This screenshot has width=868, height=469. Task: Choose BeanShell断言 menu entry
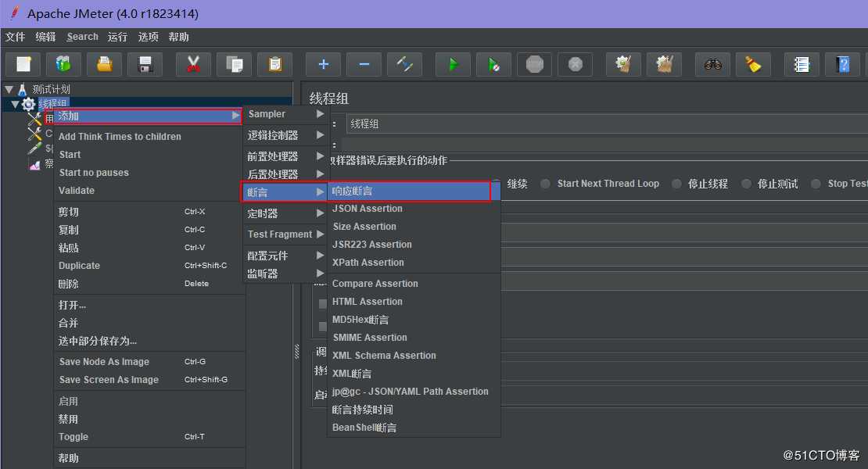click(x=414, y=428)
